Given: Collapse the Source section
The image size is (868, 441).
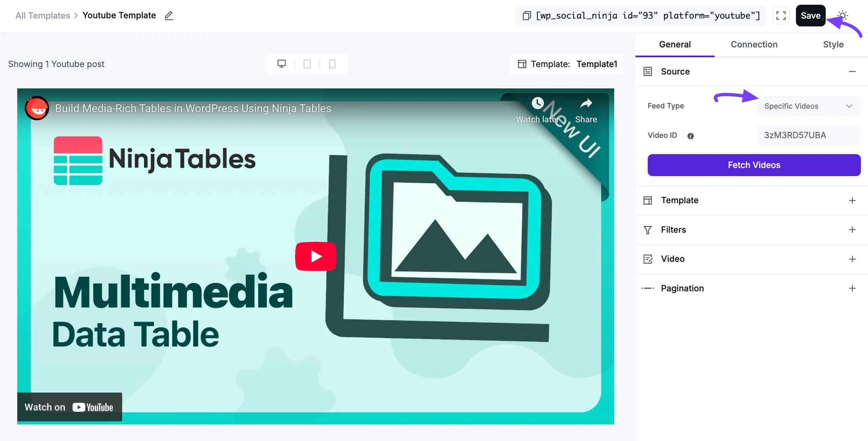Looking at the screenshot, I should coord(852,71).
